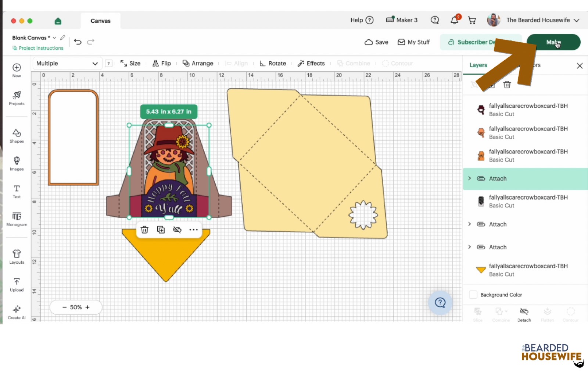
Task: Open the Arrange menu
Action: [198, 63]
